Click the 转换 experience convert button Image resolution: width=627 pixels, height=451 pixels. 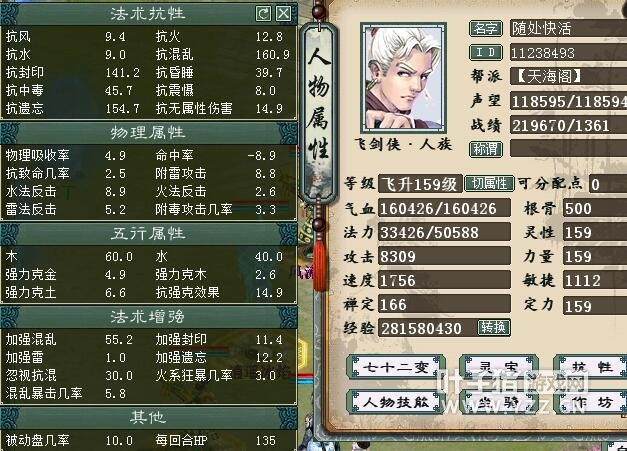pos(493,327)
